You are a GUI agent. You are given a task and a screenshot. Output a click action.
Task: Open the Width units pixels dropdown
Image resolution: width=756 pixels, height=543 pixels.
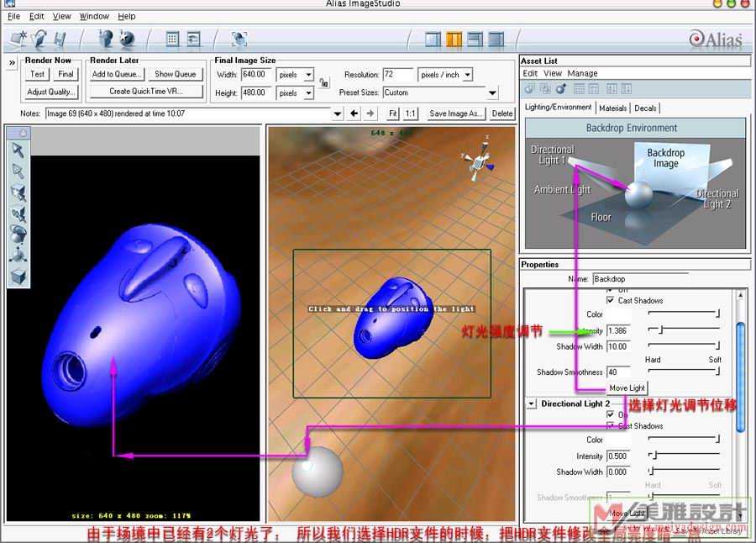coord(295,75)
